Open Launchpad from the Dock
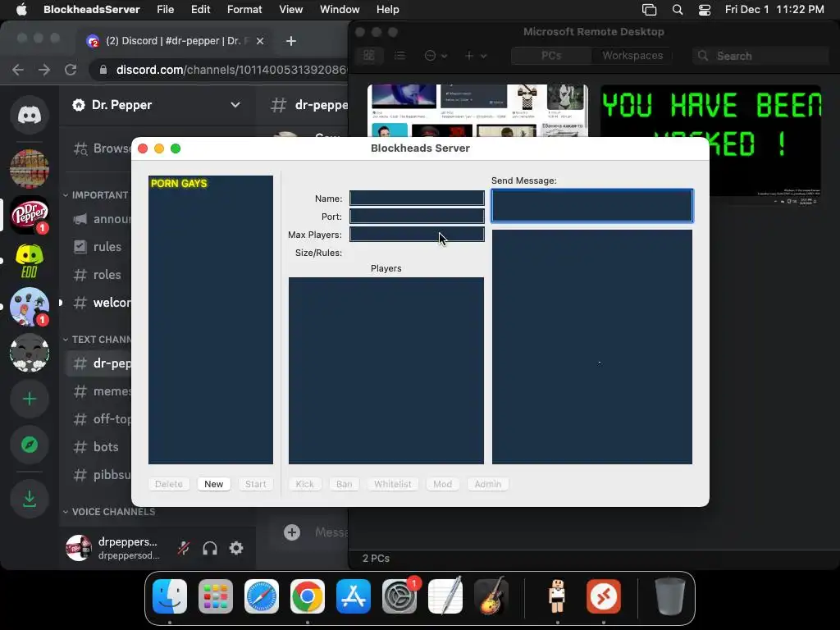The height and width of the screenshot is (630, 840). tap(216, 596)
